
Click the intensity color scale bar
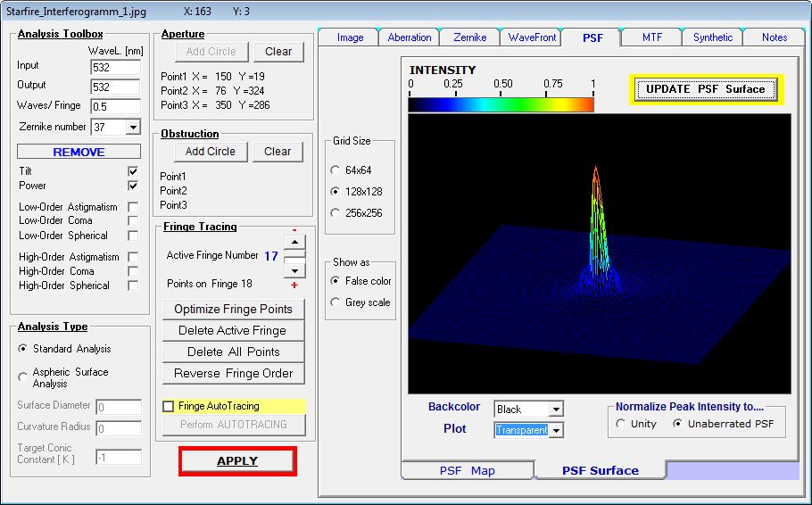[501, 104]
